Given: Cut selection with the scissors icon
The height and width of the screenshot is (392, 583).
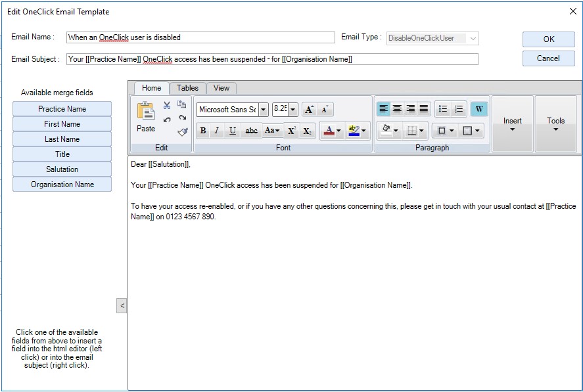Looking at the screenshot, I should (x=166, y=105).
